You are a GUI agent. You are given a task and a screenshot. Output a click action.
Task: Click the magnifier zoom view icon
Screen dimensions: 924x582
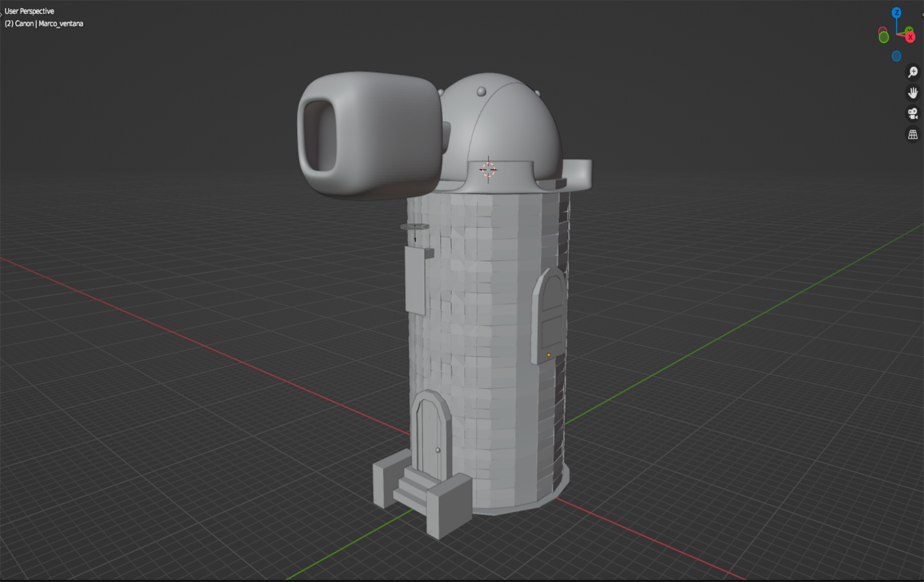[912, 72]
